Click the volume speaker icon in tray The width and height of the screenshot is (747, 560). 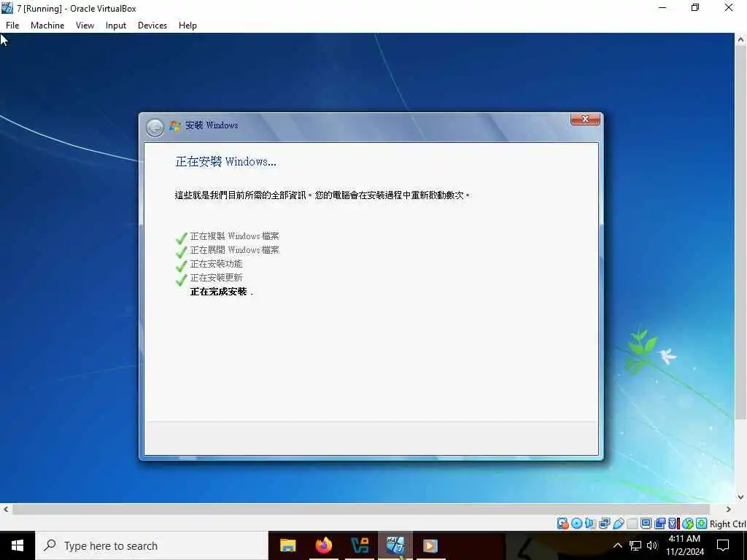[652, 545]
